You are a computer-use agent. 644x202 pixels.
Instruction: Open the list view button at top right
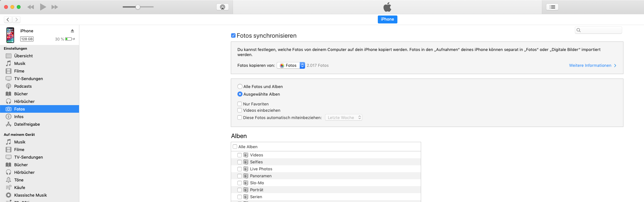click(552, 7)
